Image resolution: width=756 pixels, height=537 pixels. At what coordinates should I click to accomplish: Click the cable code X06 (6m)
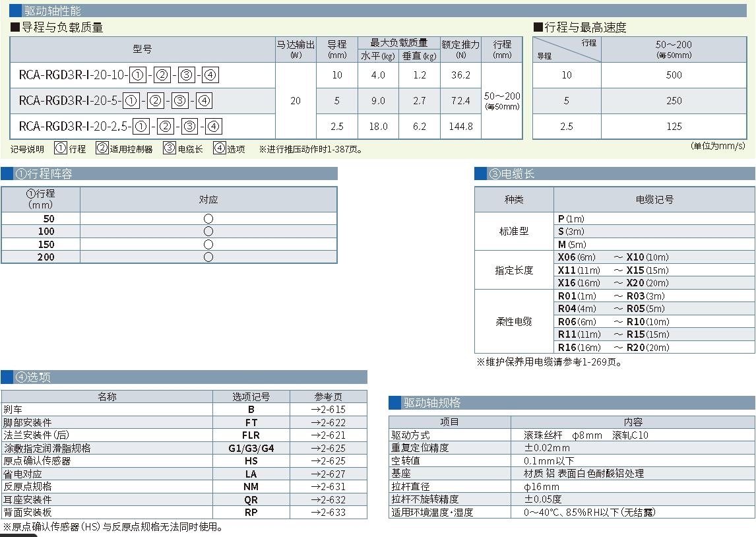point(577,257)
